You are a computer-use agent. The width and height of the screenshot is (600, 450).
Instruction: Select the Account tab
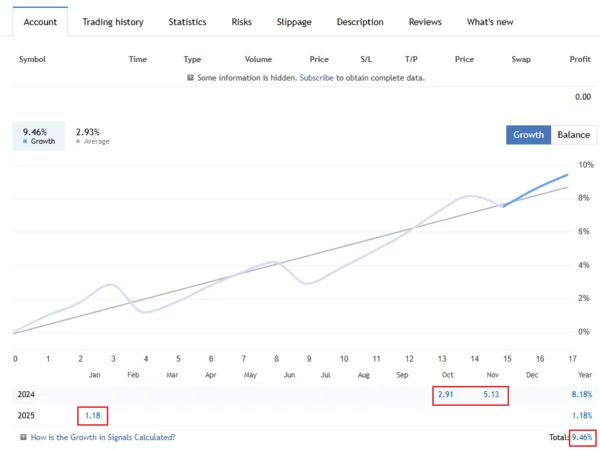[40, 22]
